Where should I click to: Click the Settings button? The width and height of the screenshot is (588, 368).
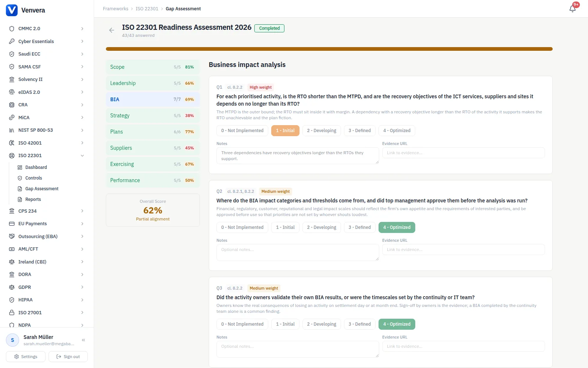tap(26, 357)
